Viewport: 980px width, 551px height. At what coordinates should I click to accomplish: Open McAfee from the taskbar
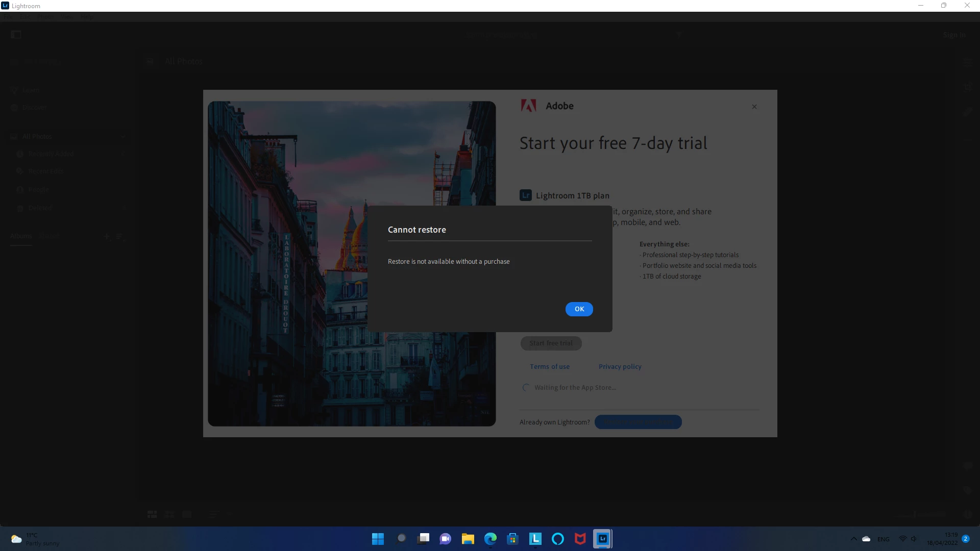coord(580,539)
